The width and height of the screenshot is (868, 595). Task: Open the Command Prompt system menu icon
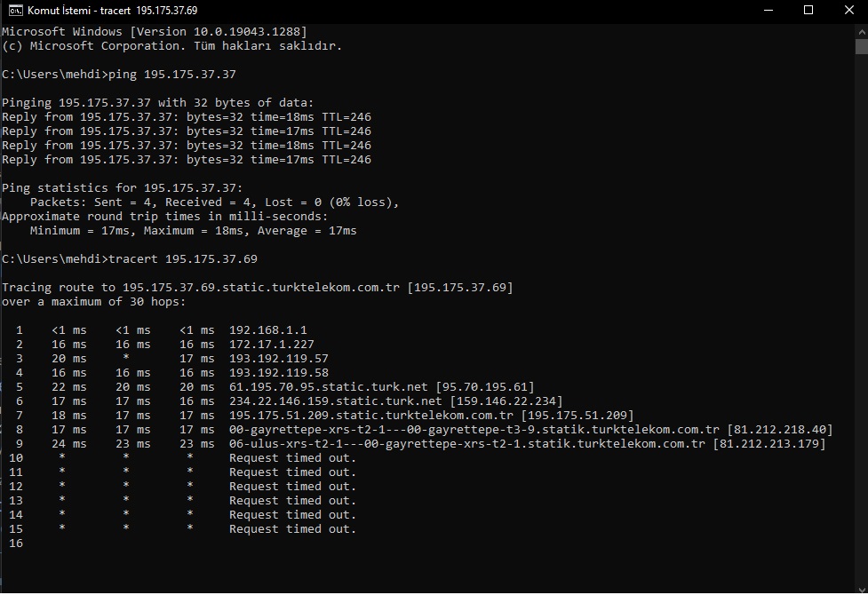pos(15,10)
